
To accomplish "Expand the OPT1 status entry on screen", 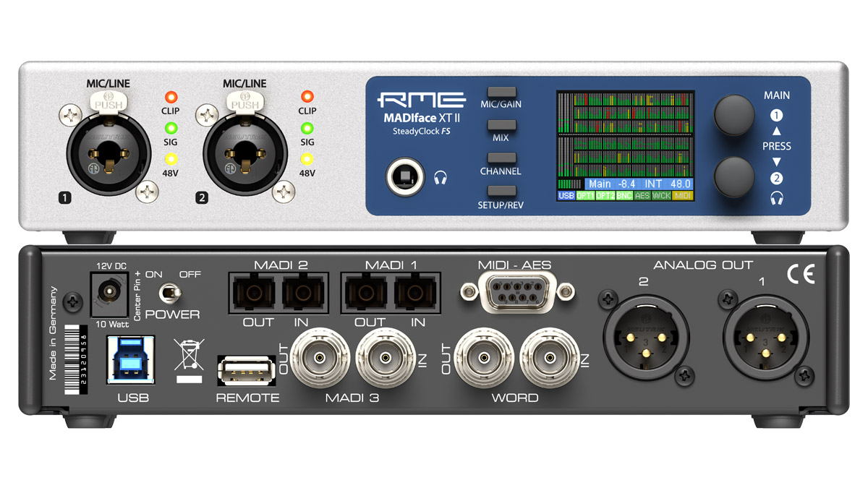I will [x=586, y=195].
